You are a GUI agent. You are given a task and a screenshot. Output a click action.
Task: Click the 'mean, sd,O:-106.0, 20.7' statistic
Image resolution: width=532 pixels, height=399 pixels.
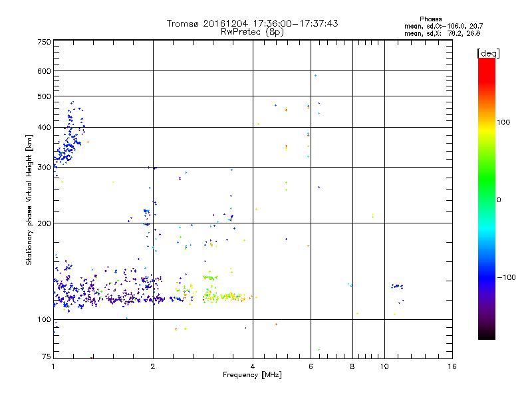point(444,26)
